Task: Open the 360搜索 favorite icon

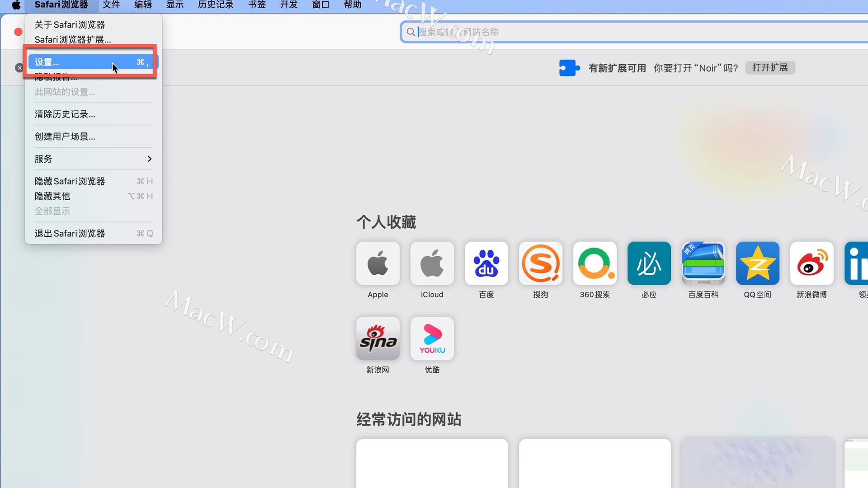Action: [595, 263]
